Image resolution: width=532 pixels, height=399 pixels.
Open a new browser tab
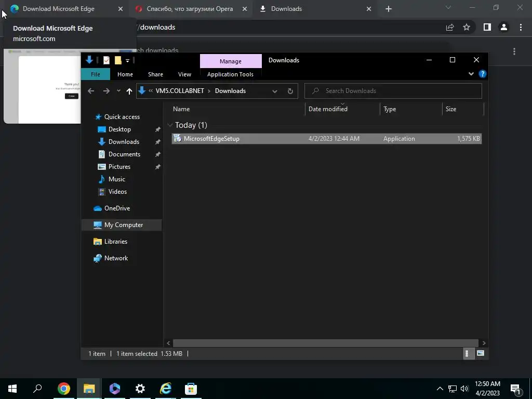tap(389, 9)
